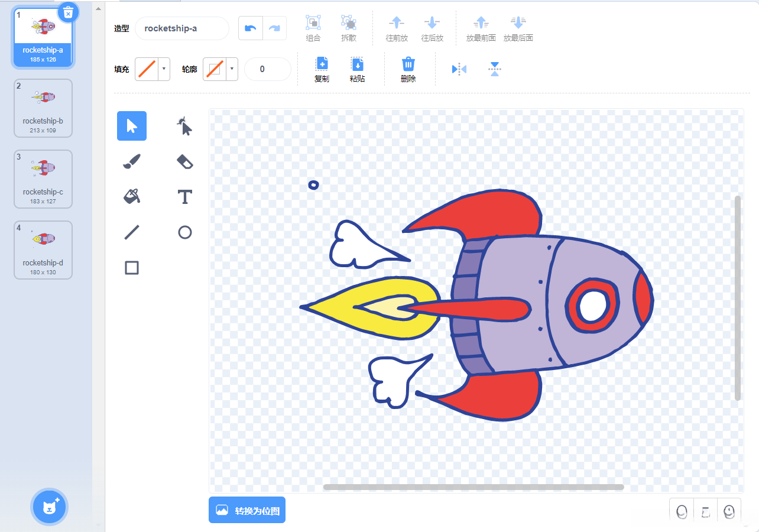Select the rocketship-a costume thumbnail
The height and width of the screenshot is (532, 759).
pyautogui.click(x=43, y=37)
